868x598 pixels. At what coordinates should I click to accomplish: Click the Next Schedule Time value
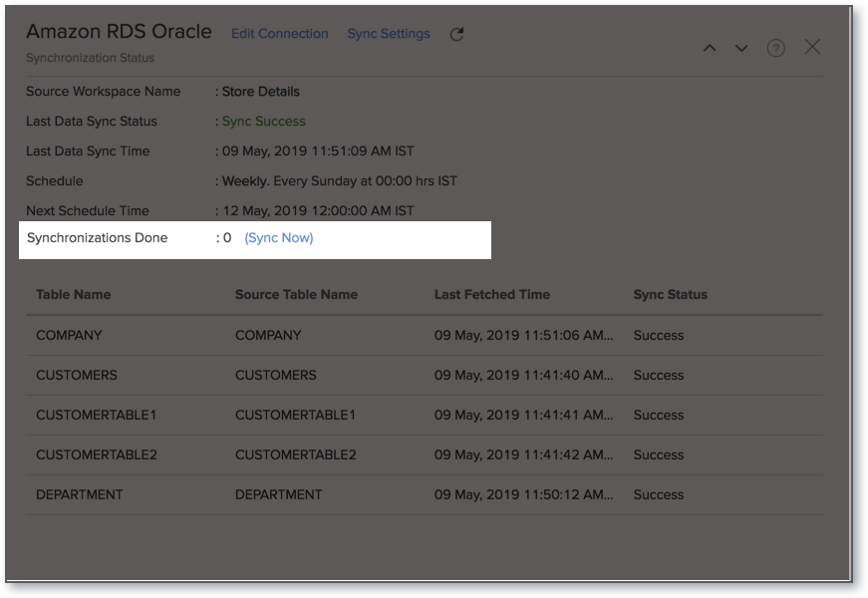point(318,211)
